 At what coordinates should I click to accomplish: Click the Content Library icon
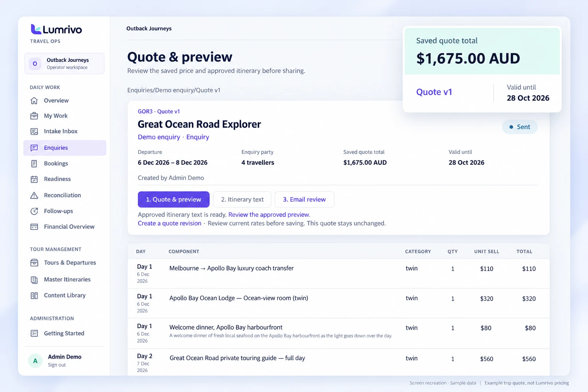click(34, 296)
